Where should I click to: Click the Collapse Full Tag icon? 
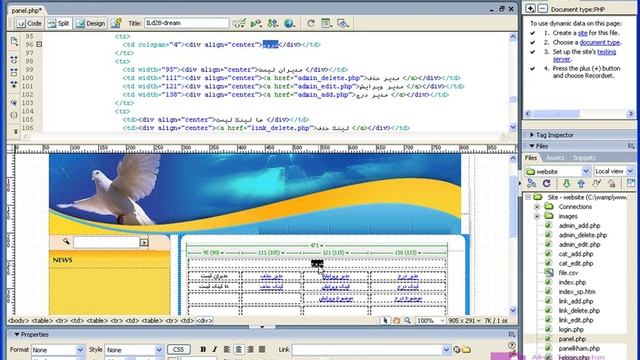click(14, 60)
